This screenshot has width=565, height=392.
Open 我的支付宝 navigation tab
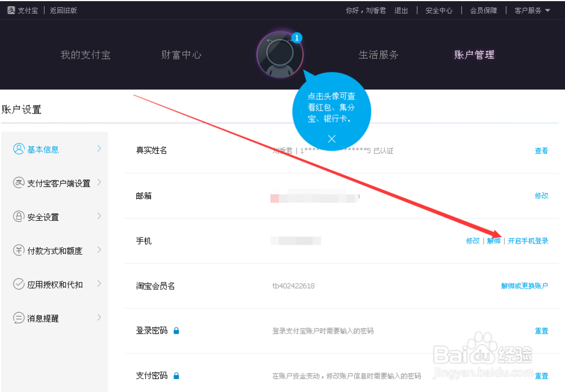tap(85, 55)
